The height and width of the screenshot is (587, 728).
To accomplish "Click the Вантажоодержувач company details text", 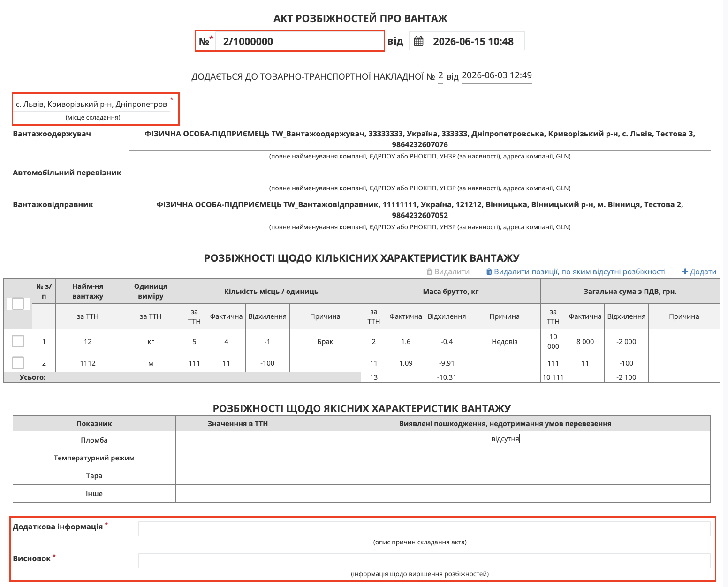I will [420, 139].
